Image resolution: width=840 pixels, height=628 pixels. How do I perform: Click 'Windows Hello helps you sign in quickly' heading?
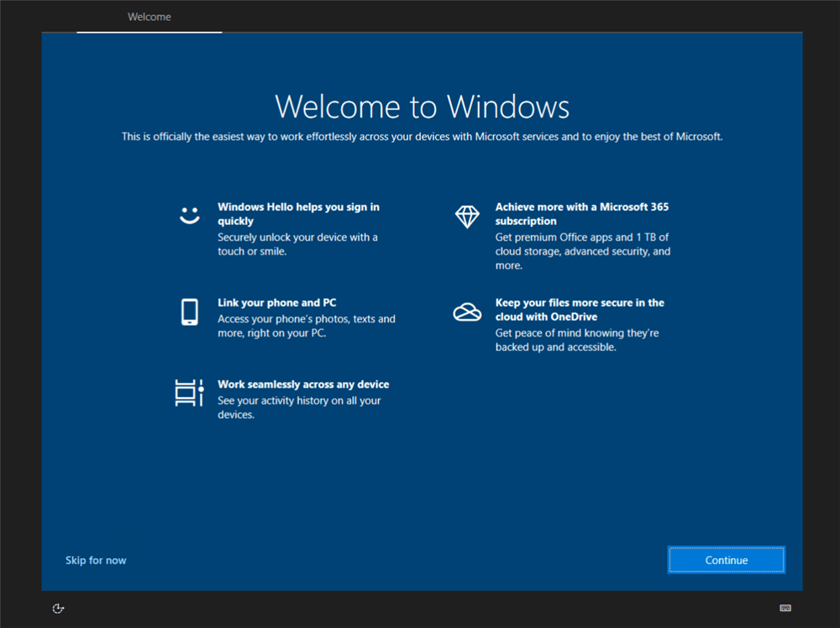click(x=298, y=214)
